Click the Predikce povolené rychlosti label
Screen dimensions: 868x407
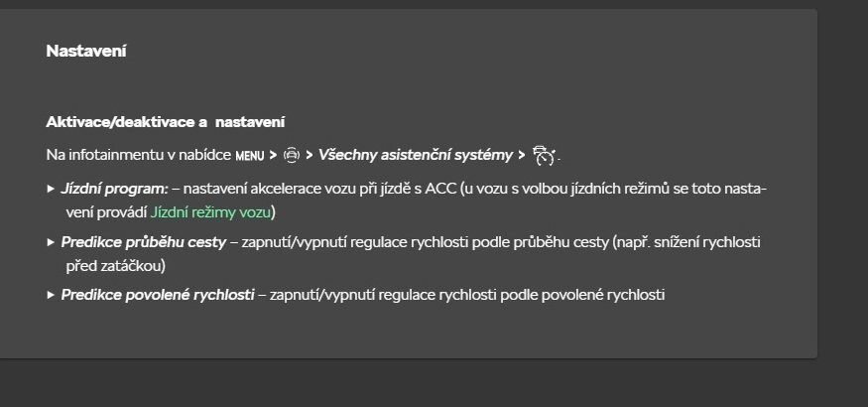coord(158,295)
